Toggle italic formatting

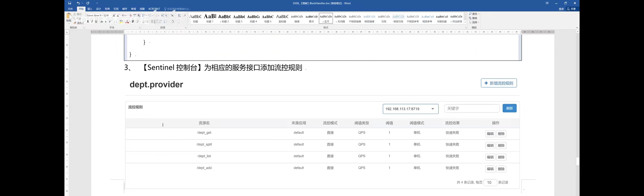(92, 22)
